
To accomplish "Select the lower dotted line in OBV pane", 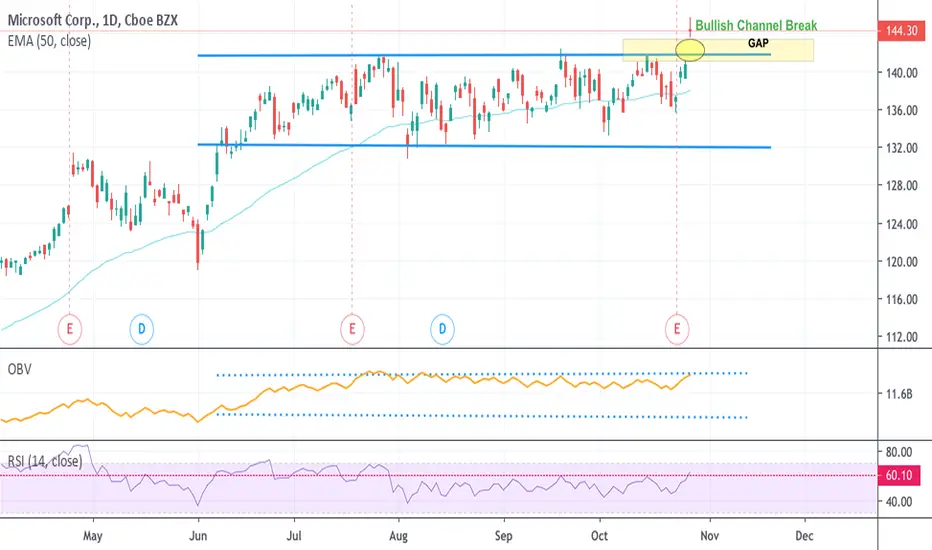I will coord(481,416).
